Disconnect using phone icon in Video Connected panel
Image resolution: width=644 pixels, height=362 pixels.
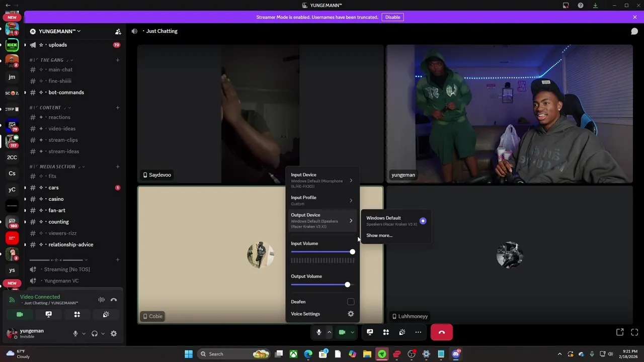tap(114, 300)
